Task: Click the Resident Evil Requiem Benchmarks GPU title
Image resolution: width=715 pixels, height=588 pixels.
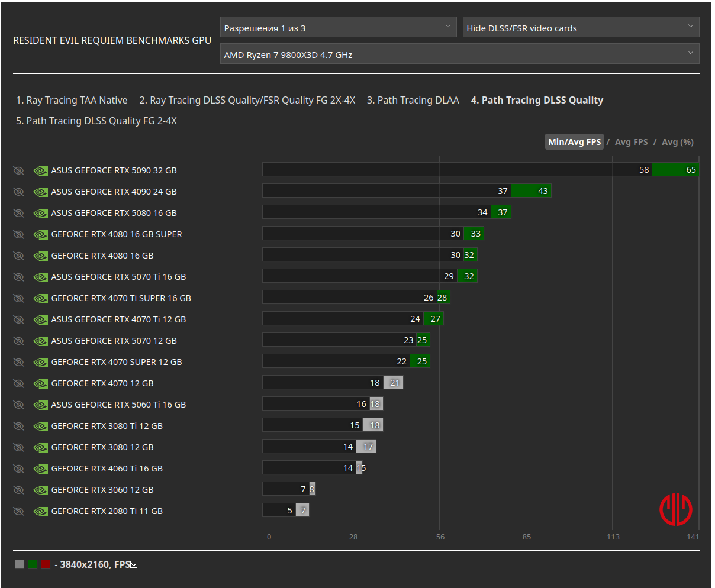Action: click(x=112, y=41)
